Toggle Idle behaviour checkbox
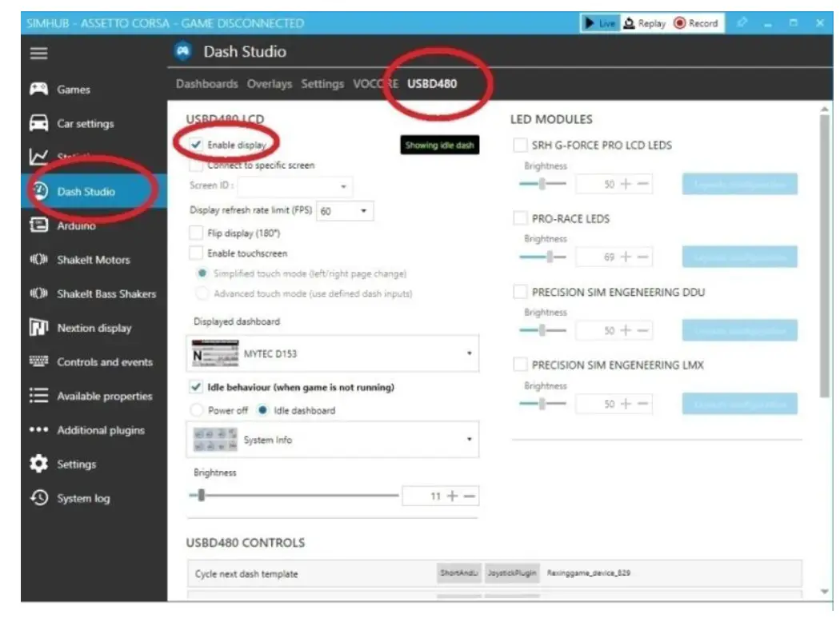 pyautogui.click(x=196, y=387)
